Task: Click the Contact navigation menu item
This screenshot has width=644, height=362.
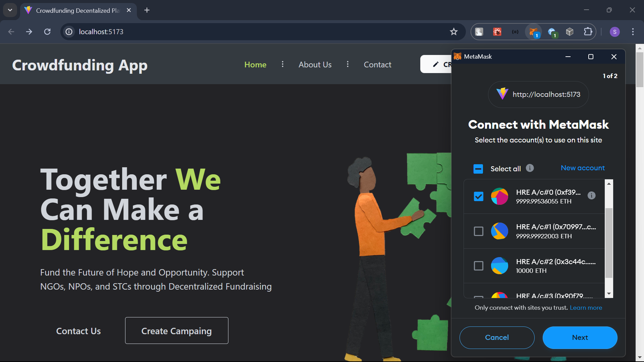Action: click(377, 65)
